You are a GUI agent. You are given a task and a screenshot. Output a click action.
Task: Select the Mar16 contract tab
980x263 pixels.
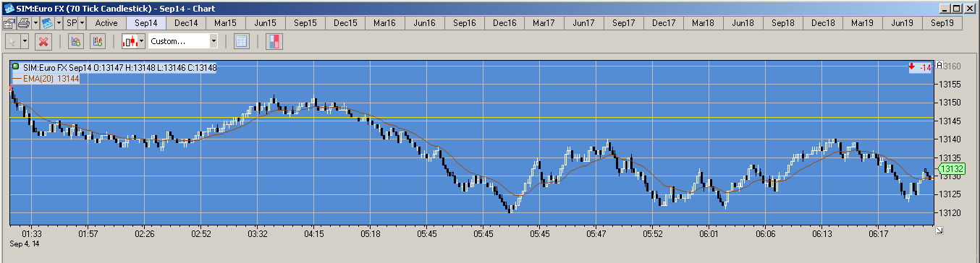pos(385,22)
